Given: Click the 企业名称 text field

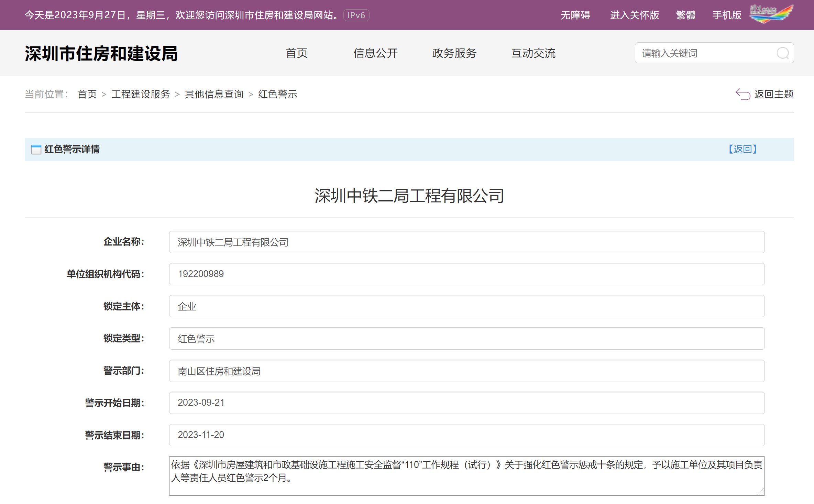Looking at the screenshot, I should click(466, 242).
